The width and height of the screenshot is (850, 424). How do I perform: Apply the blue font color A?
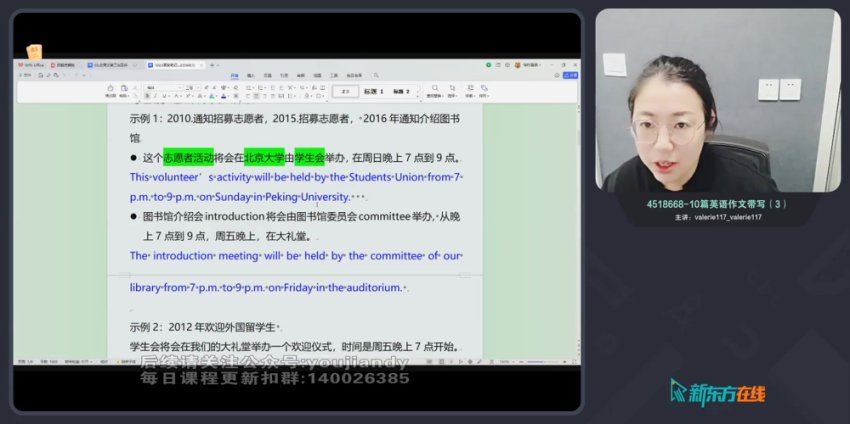tap(223, 95)
